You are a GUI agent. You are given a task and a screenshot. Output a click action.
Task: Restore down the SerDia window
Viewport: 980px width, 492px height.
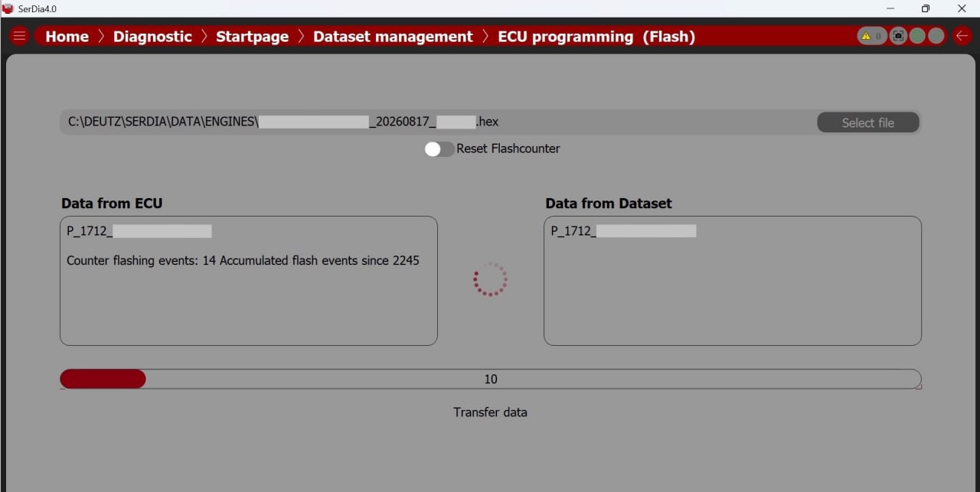point(926,8)
